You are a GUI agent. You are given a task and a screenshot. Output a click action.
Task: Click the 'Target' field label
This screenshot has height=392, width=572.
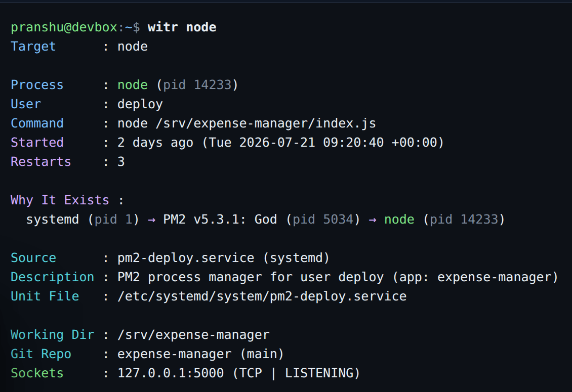click(x=33, y=47)
